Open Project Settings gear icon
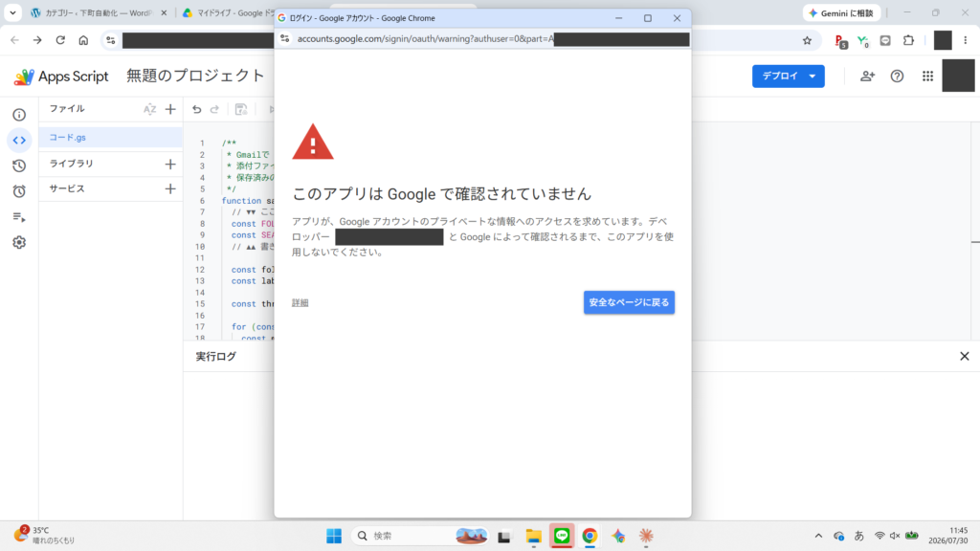 point(19,242)
